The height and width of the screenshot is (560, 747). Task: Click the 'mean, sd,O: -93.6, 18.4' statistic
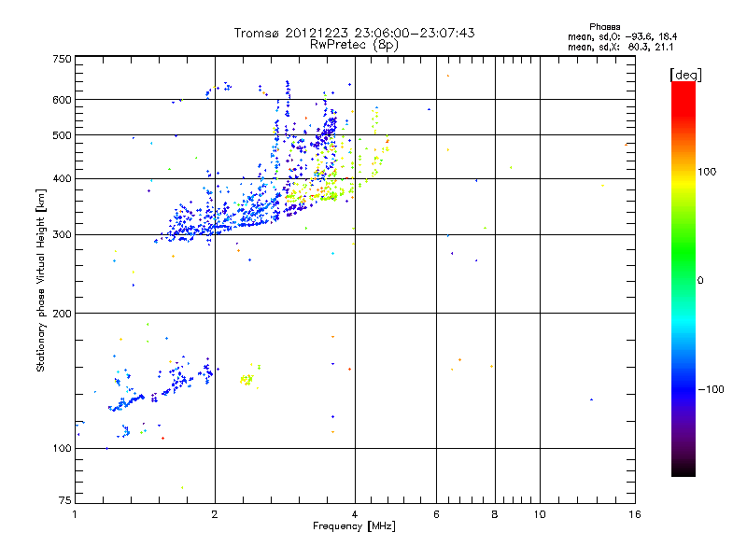click(622, 36)
